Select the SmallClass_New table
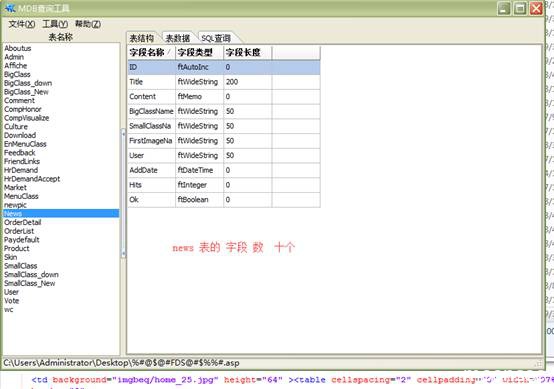Viewport: 554px width, 389px height. 30,283
